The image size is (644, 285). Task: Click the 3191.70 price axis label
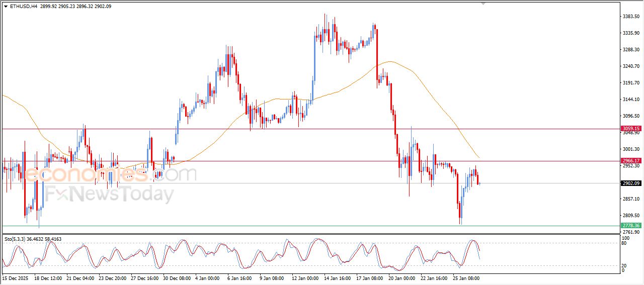tap(630, 83)
